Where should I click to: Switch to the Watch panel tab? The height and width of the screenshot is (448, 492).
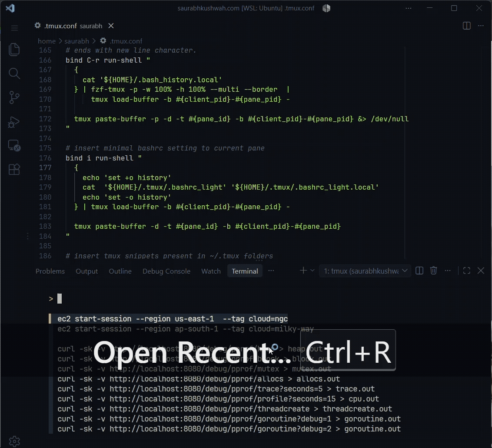click(x=211, y=271)
